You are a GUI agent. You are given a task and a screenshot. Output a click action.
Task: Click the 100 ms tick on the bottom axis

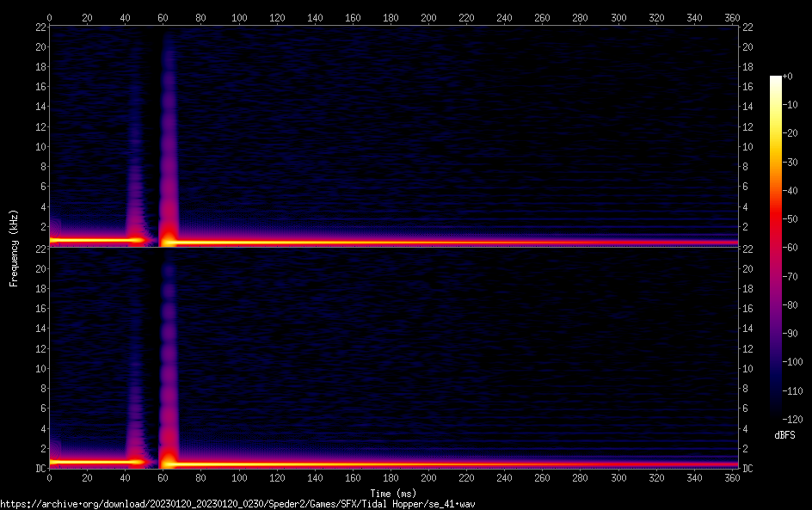coord(239,478)
